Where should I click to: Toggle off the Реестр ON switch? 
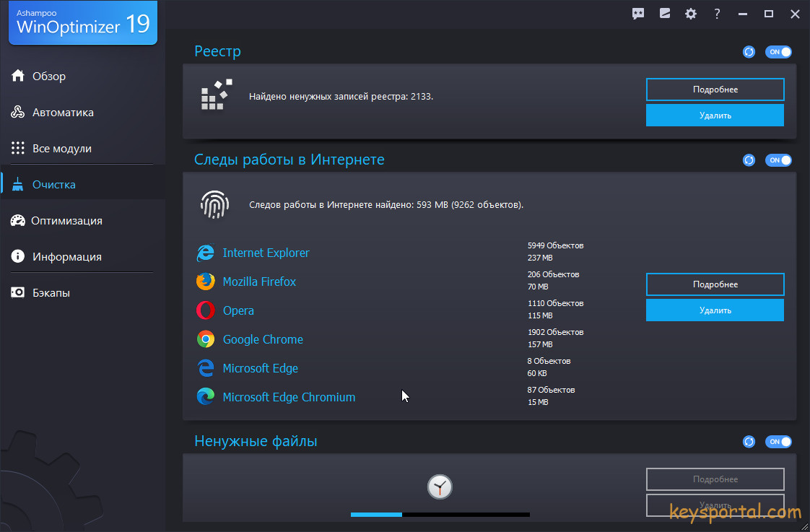point(778,52)
